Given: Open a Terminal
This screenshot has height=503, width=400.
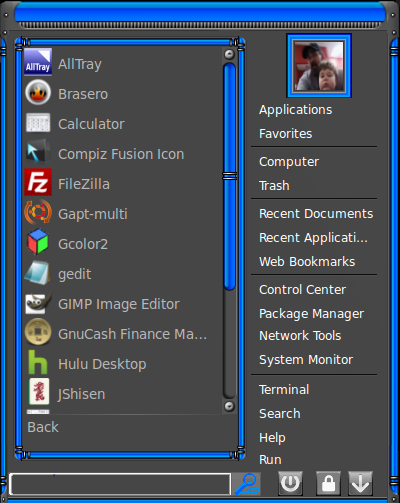Looking at the screenshot, I should point(284,390).
